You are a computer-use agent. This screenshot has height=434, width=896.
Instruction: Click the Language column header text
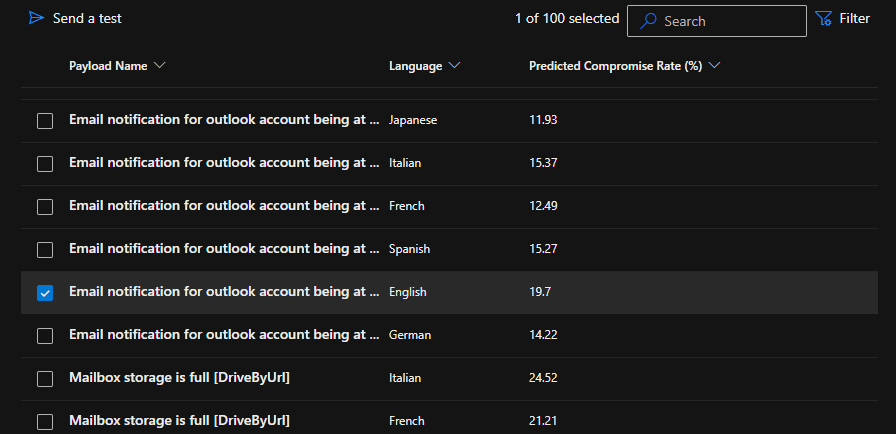(415, 66)
